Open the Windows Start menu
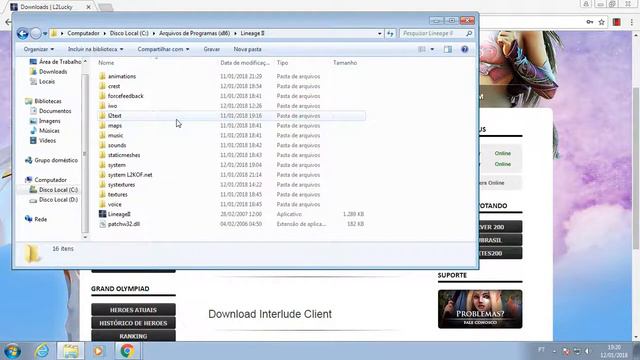This screenshot has width=640, height=360. point(12,351)
